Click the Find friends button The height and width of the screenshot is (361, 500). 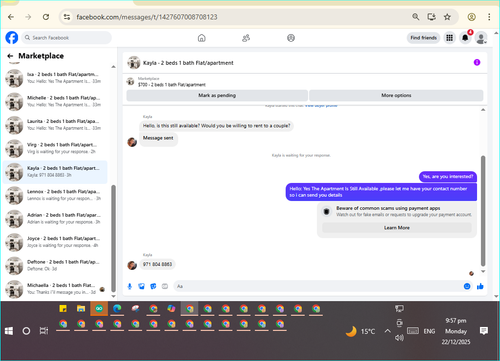pos(423,38)
